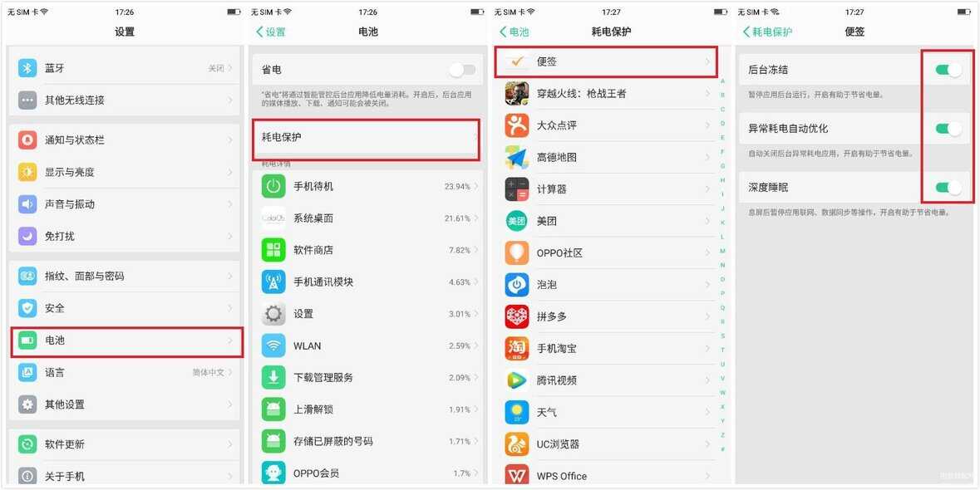Open 手机待机 detail chevron
This screenshot has height=490, width=980.
tap(475, 186)
